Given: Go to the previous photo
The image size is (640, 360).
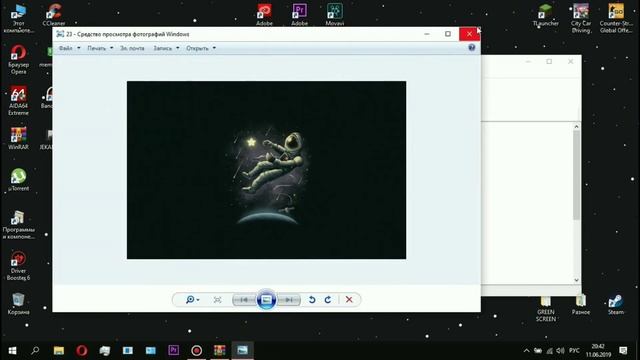Looking at the screenshot, I should click(244, 300).
